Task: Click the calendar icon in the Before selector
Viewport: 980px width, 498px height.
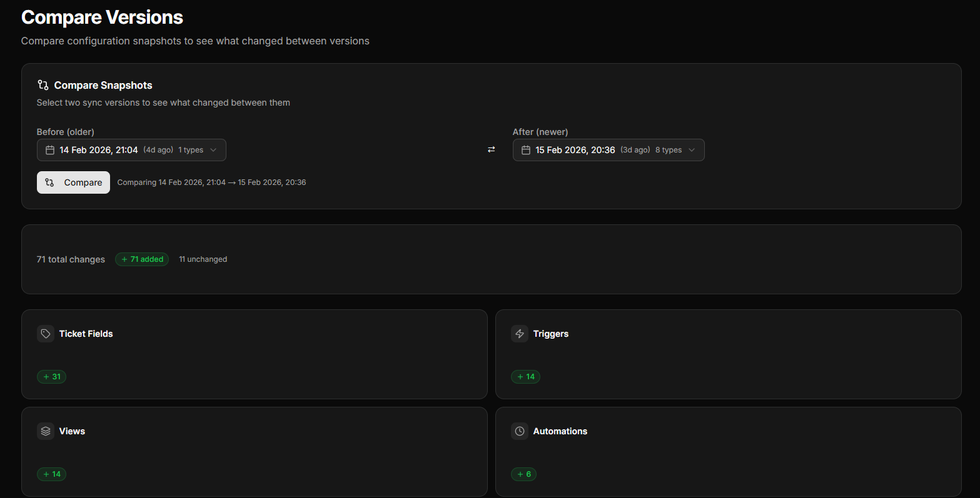Action: (49, 149)
